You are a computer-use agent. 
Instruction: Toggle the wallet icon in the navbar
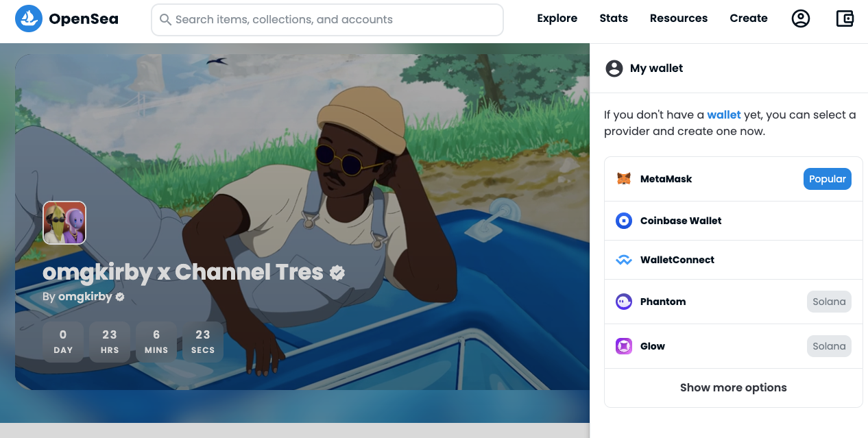tap(845, 19)
